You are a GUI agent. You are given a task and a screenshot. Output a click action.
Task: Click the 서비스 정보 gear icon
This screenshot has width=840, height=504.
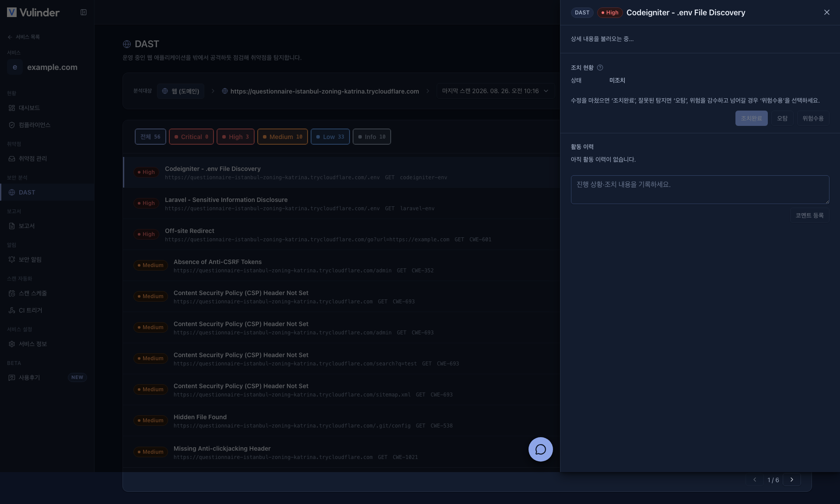12,344
